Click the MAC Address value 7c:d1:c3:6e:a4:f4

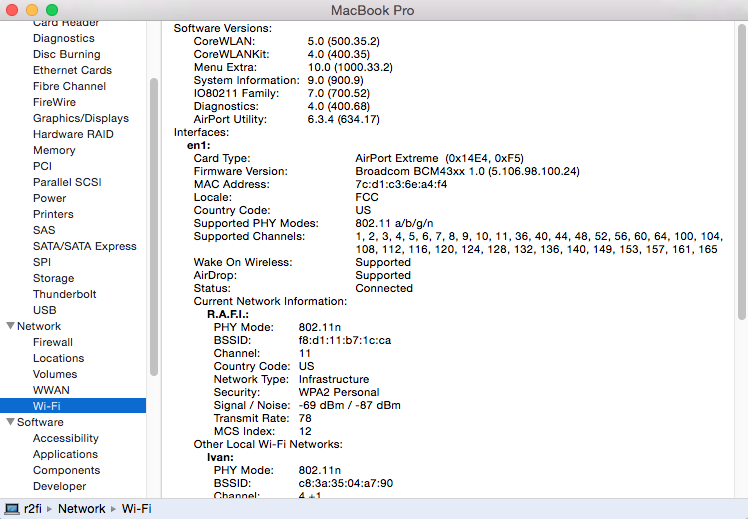[x=401, y=184]
